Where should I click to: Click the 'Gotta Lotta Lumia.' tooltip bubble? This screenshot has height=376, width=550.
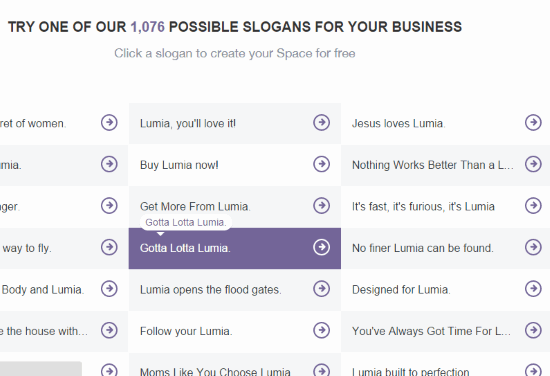click(x=186, y=222)
